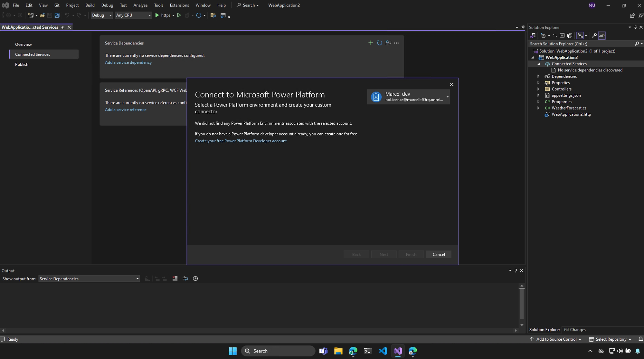Open the Tools menu

tap(158, 5)
